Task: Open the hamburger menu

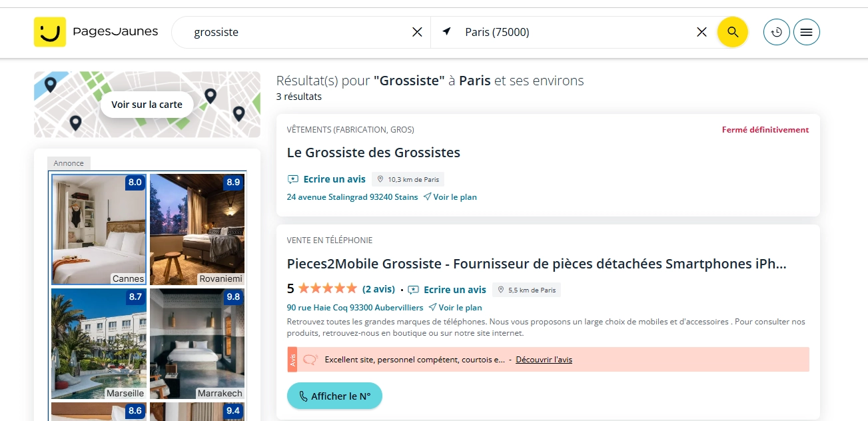Action: [x=807, y=31]
